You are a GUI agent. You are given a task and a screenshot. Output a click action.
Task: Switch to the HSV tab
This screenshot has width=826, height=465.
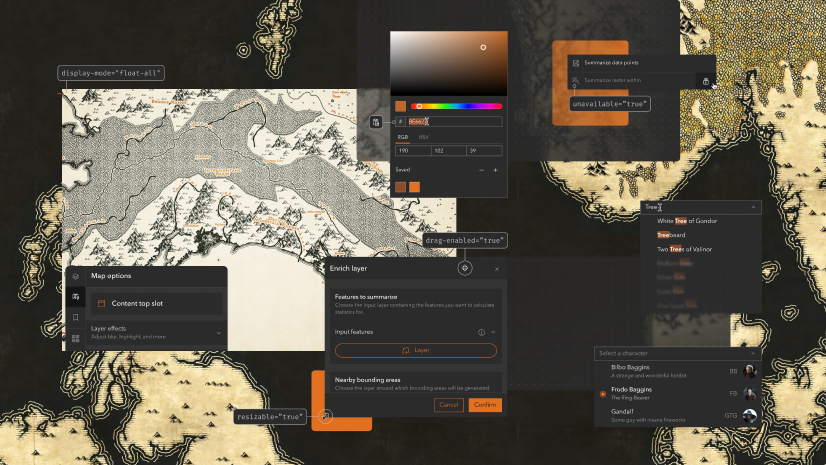point(424,137)
